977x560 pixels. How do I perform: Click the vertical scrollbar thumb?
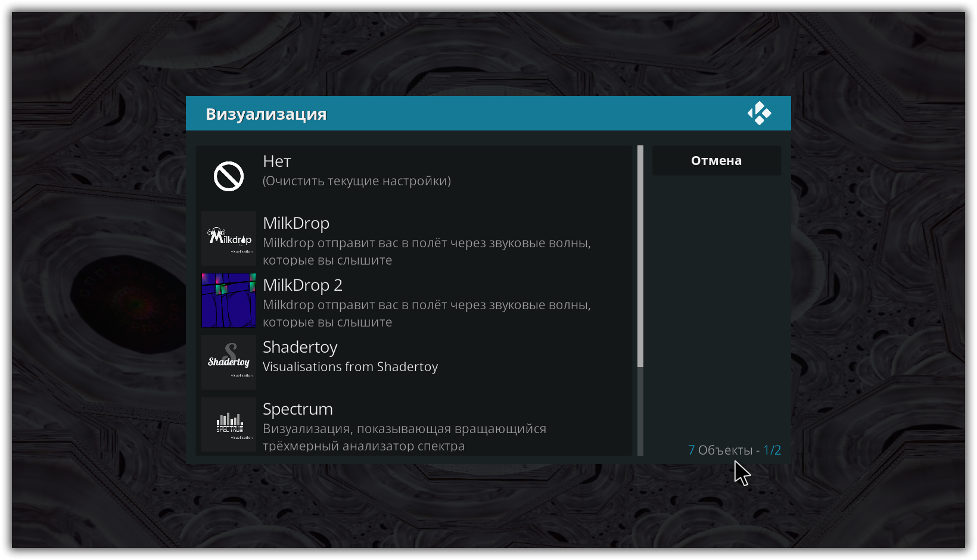click(x=640, y=256)
